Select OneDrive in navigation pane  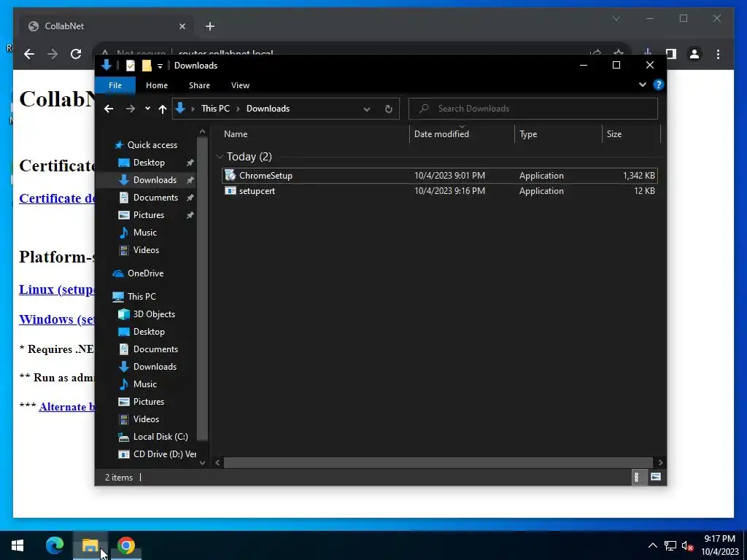coord(145,273)
